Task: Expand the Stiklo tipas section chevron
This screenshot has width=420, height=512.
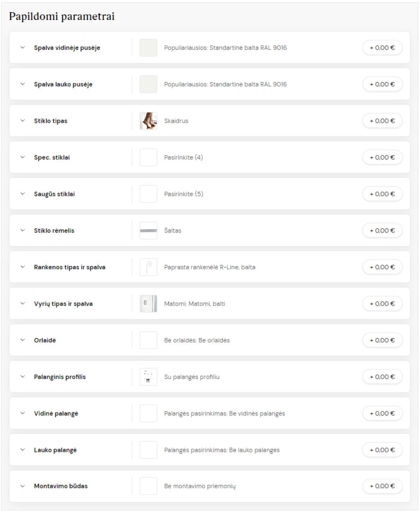Action: (x=23, y=120)
